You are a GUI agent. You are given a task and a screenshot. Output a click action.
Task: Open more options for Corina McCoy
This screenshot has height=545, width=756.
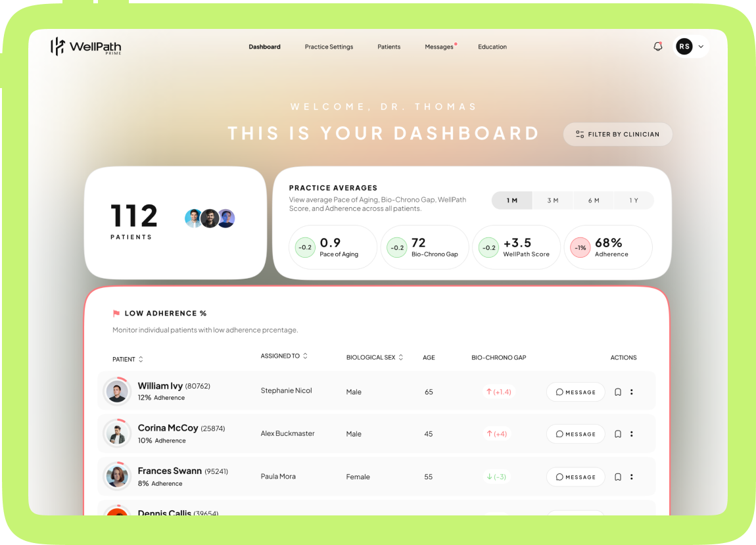(x=632, y=434)
